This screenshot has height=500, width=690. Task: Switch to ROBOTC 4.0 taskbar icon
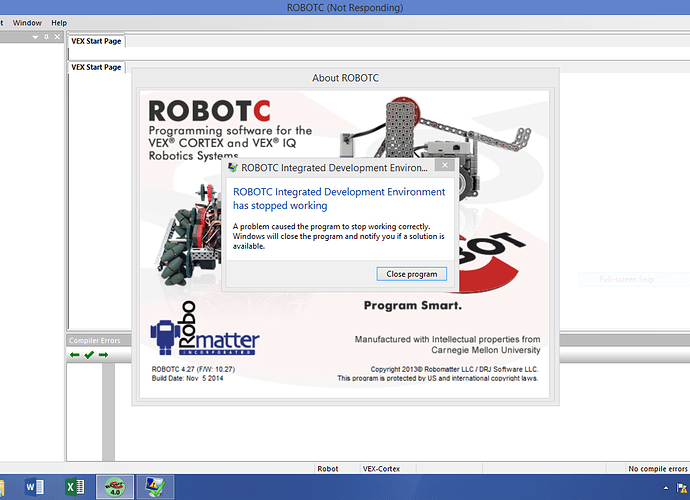115,487
